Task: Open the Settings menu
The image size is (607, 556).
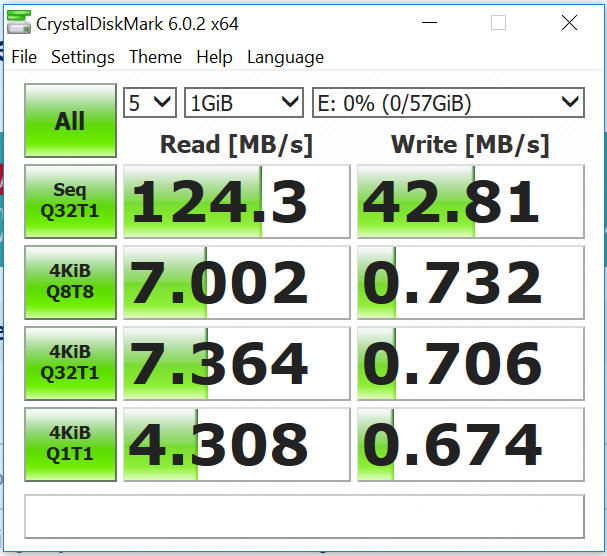Action: point(83,57)
